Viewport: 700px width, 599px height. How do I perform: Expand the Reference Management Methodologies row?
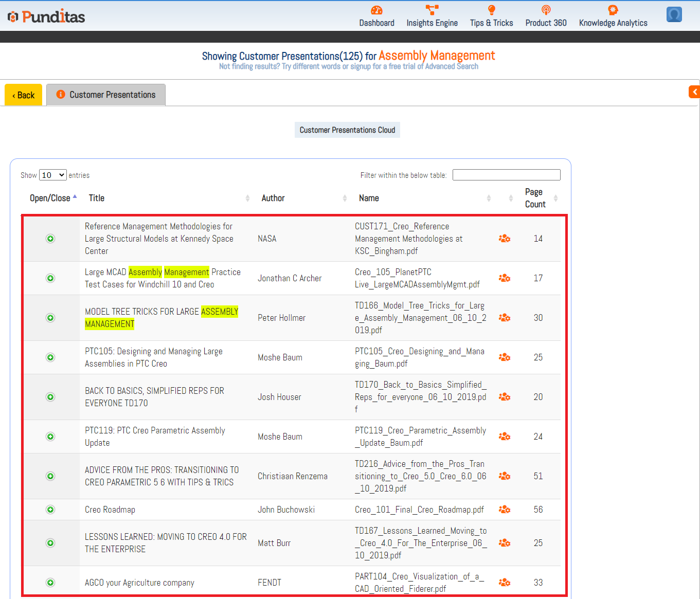tap(50, 239)
